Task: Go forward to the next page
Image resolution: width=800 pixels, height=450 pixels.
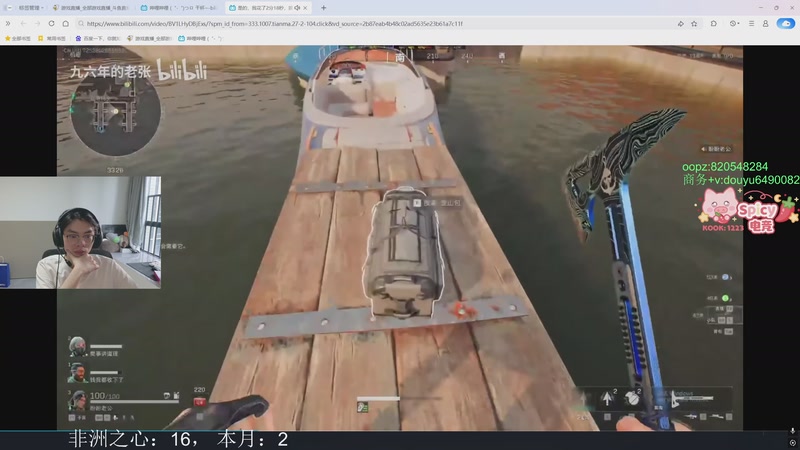Action: tap(37, 23)
